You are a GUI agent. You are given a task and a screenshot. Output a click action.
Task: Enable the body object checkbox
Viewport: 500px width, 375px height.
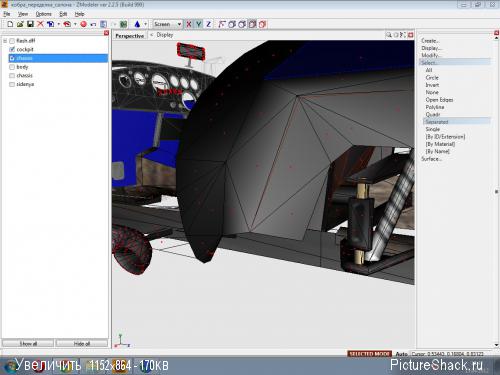click(12, 67)
